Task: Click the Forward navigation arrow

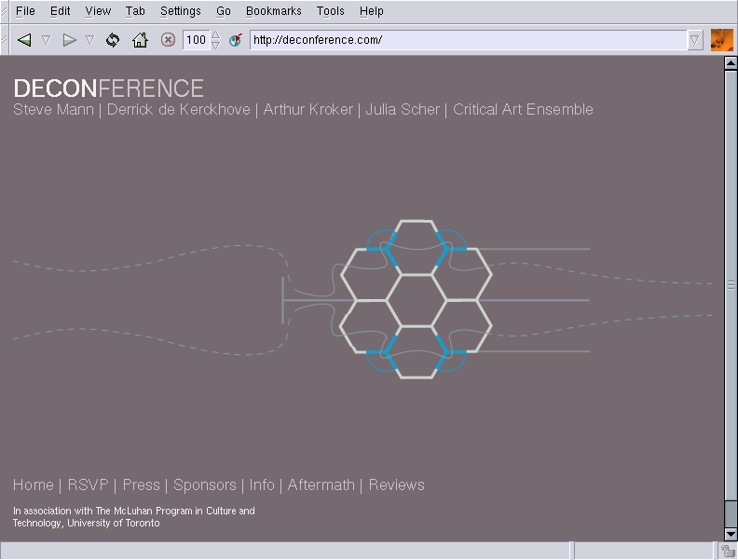Action: (x=69, y=40)
